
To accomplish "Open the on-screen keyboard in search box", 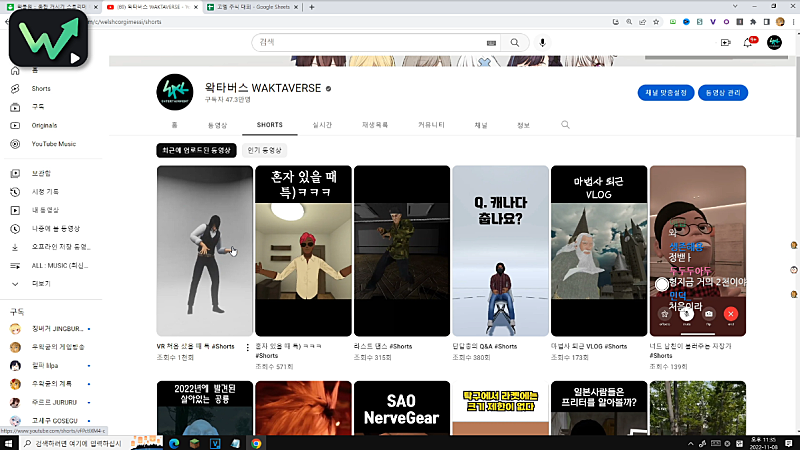I will point(491,43).
